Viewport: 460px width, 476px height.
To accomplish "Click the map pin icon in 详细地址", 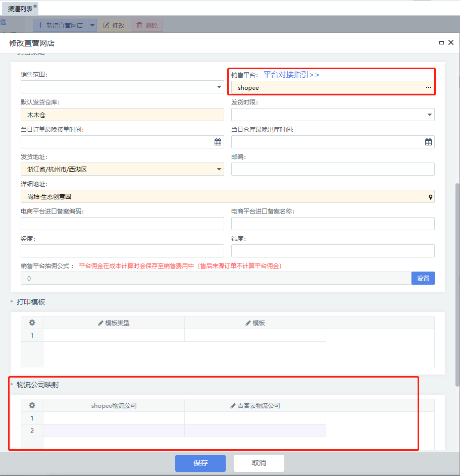I will click(430, 197).
